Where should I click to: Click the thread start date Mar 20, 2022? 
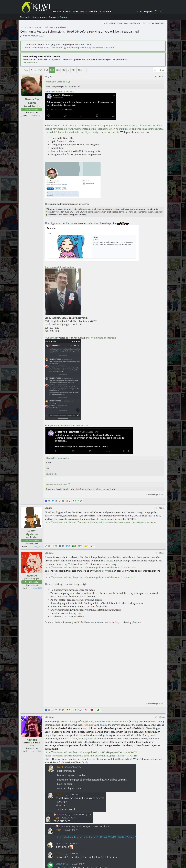pos(37,36)
